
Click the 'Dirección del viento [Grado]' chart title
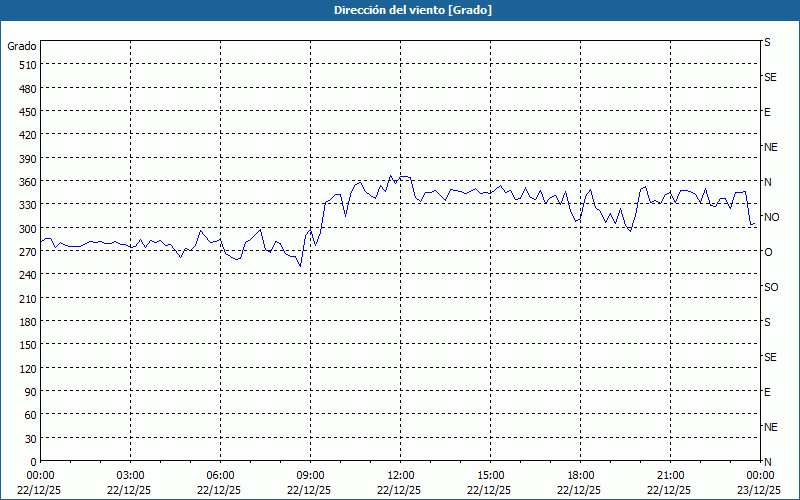pos(399,10)
